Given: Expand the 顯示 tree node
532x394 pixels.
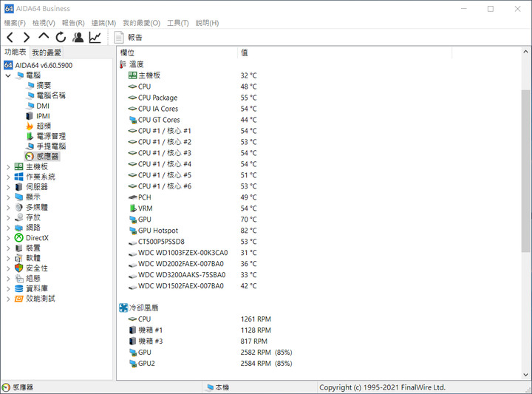Looking at the screenshot, I should tap(8, 197).
